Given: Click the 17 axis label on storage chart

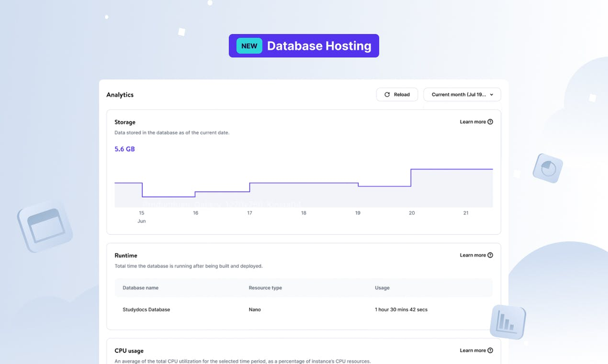Looking at the screenshot, I should [250, 213].
